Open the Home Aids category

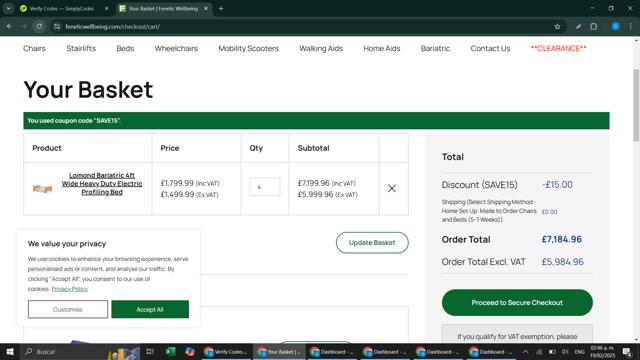[382, 48]
